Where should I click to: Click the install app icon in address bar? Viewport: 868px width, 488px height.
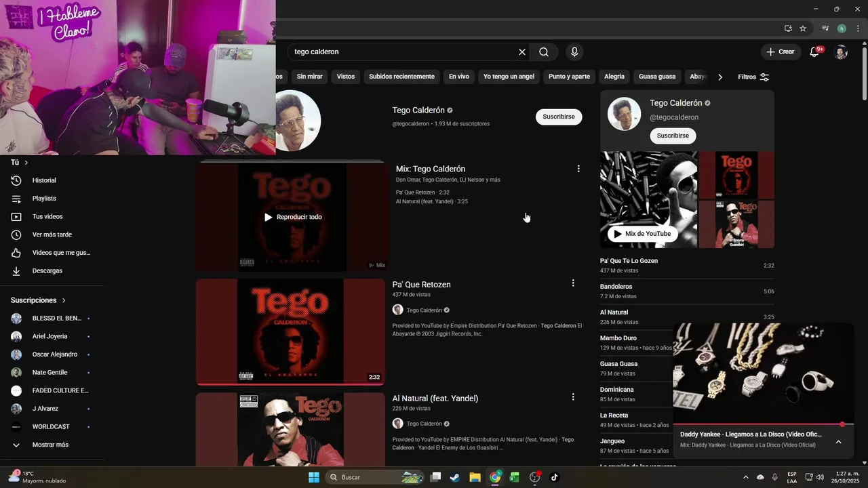tap(788, 28)
